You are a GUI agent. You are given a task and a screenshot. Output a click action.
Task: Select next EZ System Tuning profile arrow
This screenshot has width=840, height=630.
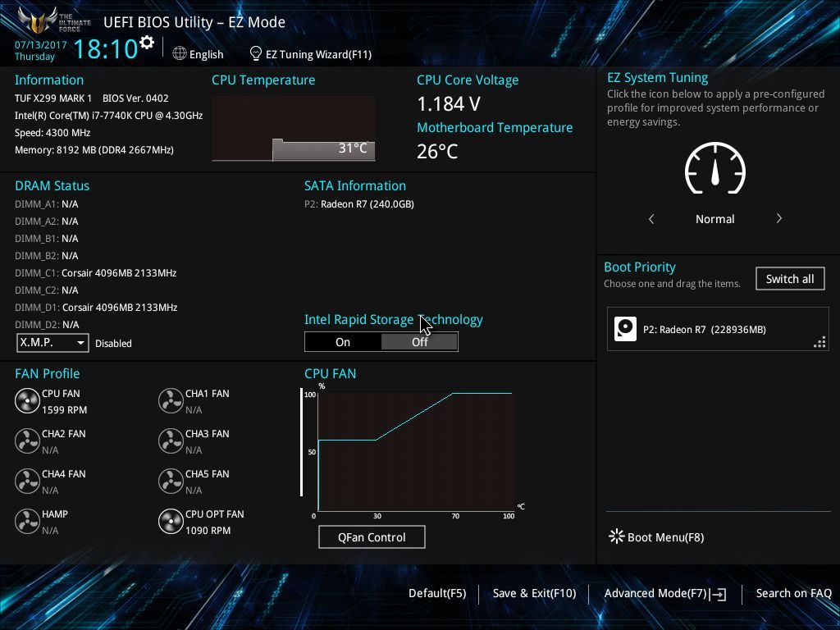(x=779, y=218)
